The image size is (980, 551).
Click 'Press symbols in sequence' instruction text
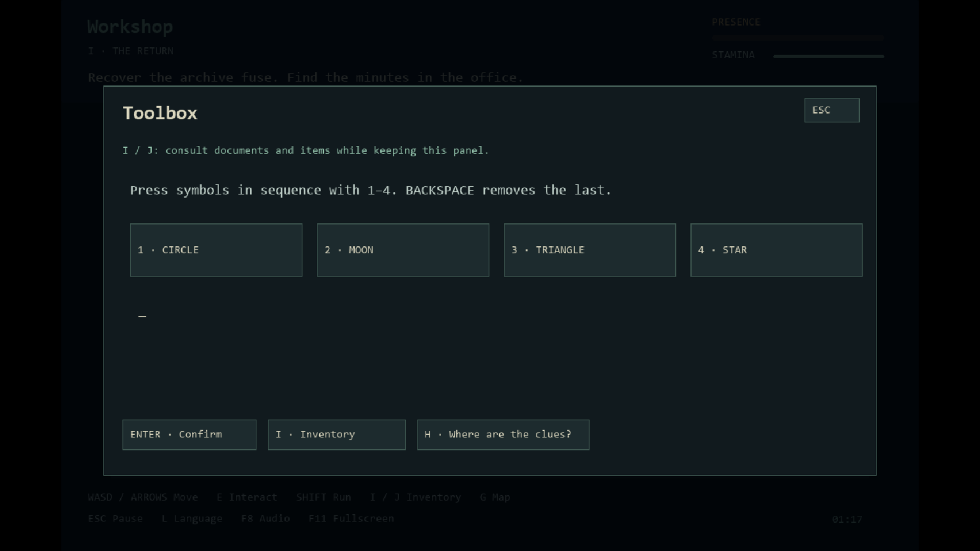[371, 190]
